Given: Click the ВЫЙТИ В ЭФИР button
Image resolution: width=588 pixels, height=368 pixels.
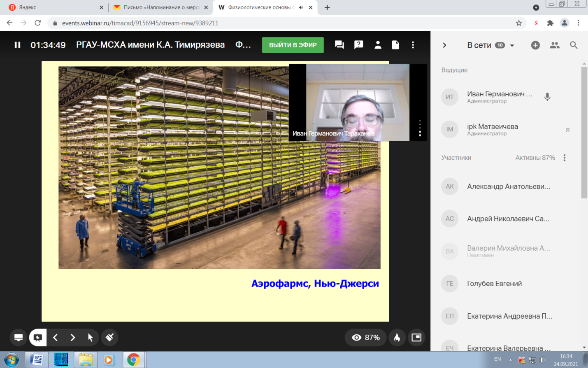Looking at the screenshot, I should point(293,45).
